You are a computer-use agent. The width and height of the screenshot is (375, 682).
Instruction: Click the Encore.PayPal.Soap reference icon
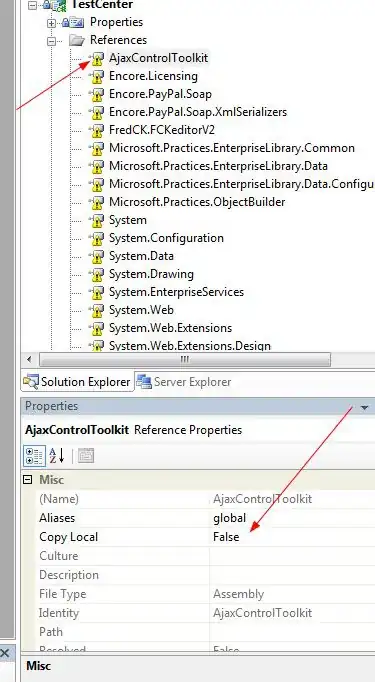tap(96, 94)
